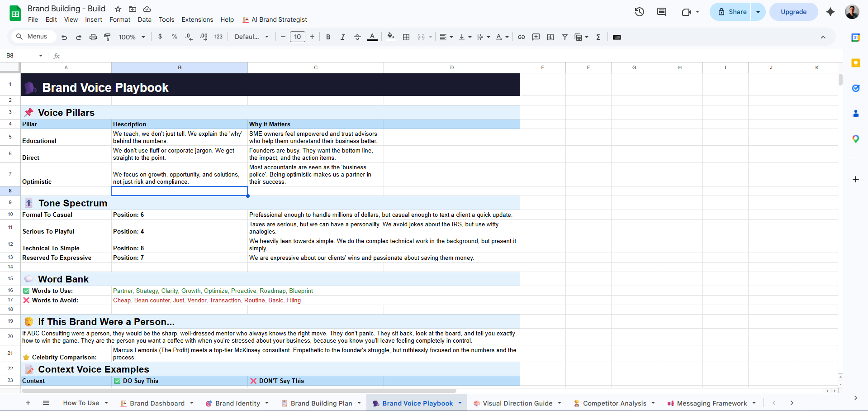The height and width of the screenshot is (411, 868).
Task: Collapse the toolbar with chevron
Action: [x=823, y=37]
